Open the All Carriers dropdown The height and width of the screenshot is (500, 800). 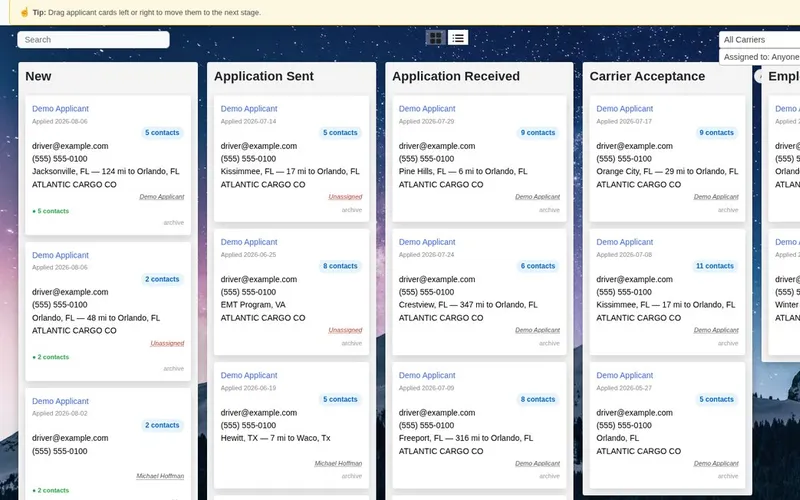click(759, 40)
